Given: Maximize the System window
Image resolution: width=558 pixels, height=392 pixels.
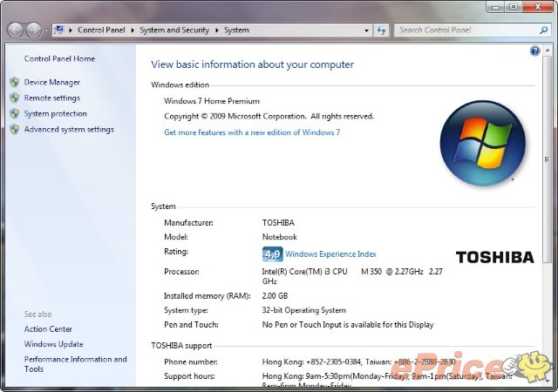Looking at the screenshot, I should [x=514, y=6].
